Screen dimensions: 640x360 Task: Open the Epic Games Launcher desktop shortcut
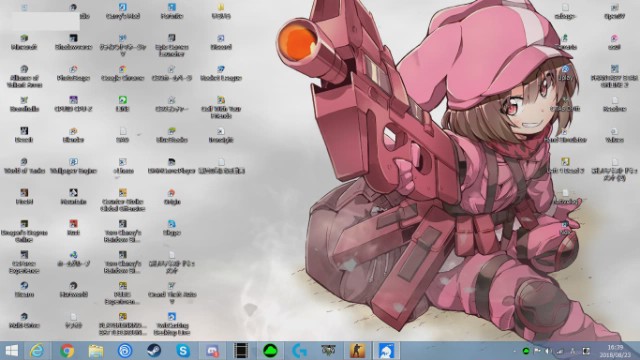point(171,45)
